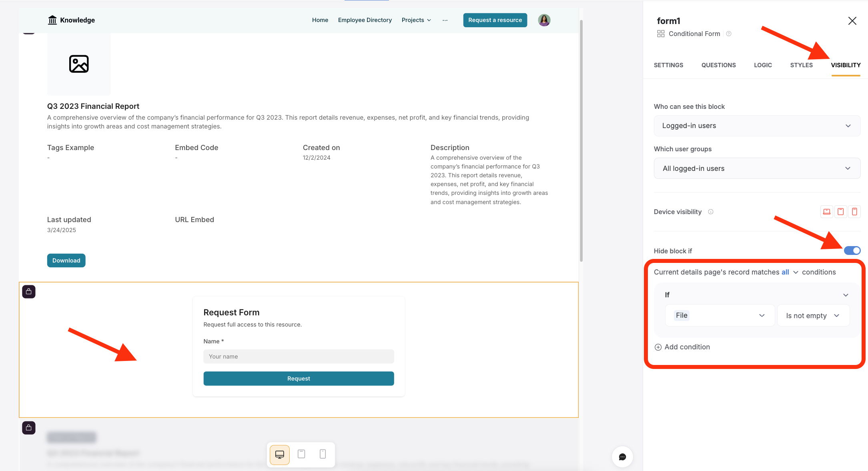Close the form1 settings panel
The width and height of the screenshot is (868, 471).
pyautogui.click(x=852, y=21)
